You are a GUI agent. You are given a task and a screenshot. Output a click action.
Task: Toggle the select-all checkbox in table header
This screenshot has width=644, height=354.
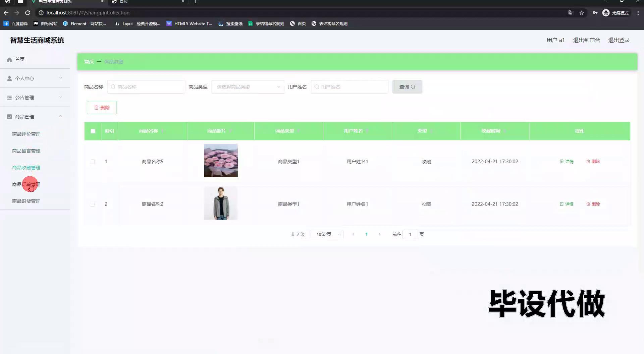coord(93,131)
